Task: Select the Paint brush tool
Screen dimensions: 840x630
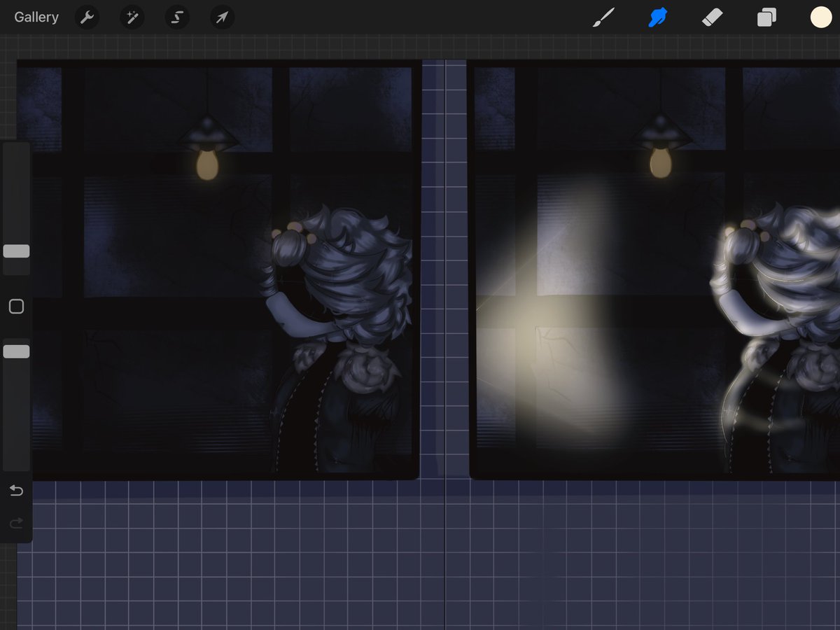Action: coord(603,17)
